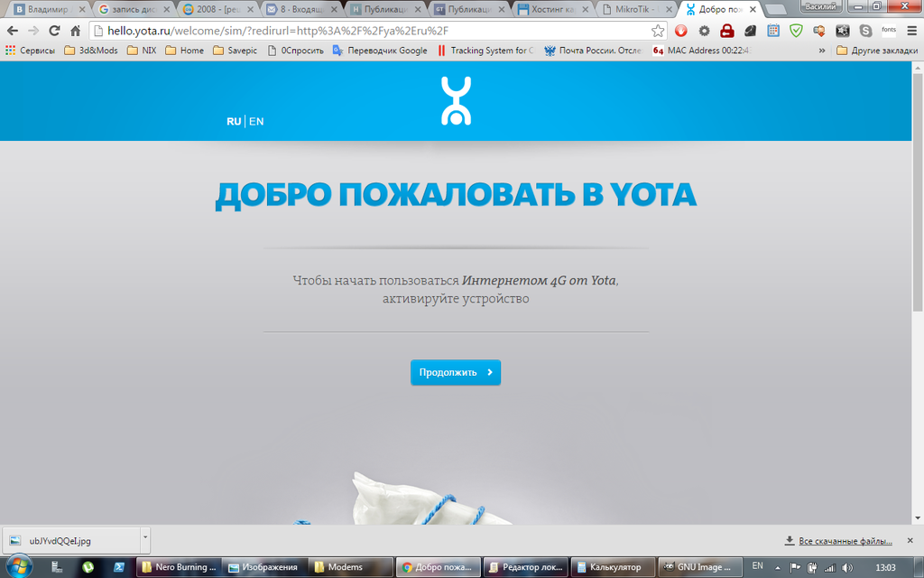Go back with the browser back arrow
Screen dimensions: 924x578
pos(13,32)
